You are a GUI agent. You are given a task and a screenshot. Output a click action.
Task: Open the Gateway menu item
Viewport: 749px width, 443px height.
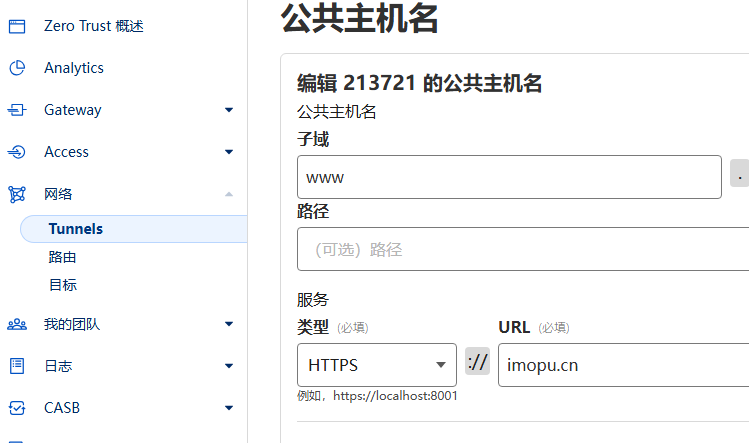tap(73, 110)
